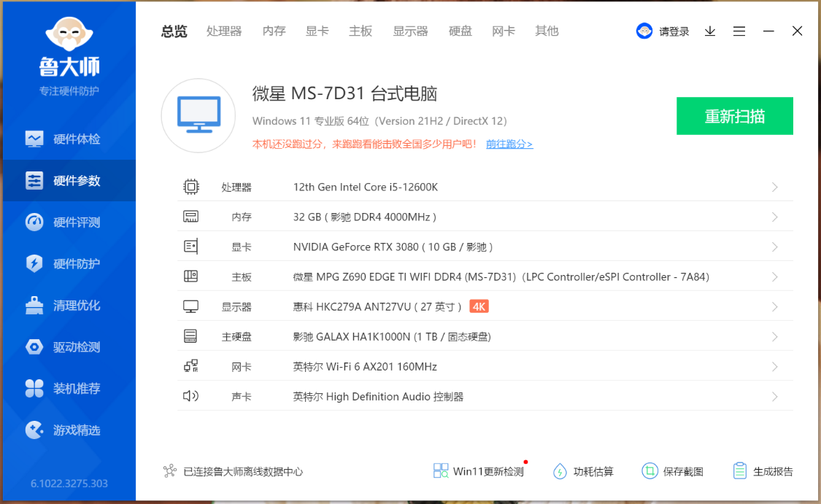The image size is (821, 504).
Task: Follow the 前往跑分 link
Action: click(x=509, y=144)
